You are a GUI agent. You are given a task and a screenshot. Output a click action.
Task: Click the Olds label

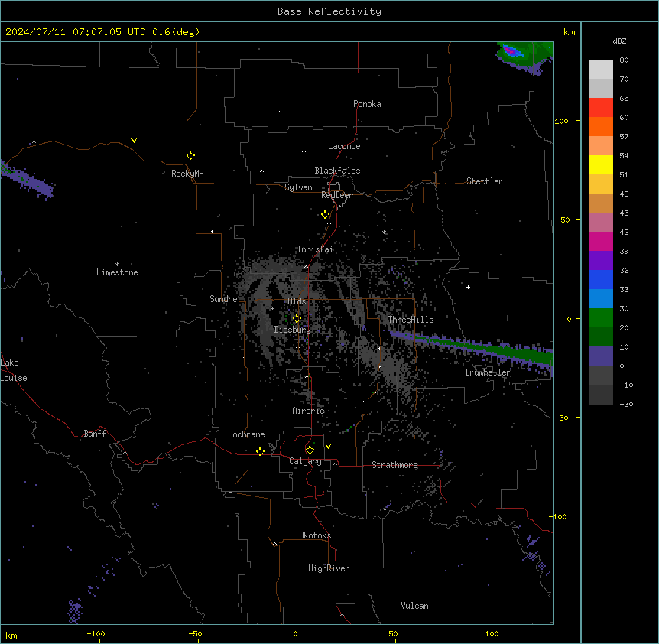[297, 301]
